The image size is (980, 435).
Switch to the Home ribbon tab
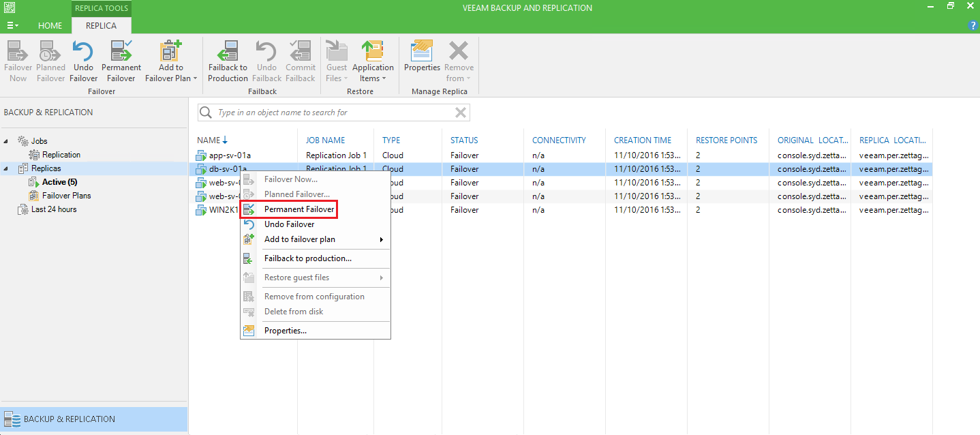50,26
